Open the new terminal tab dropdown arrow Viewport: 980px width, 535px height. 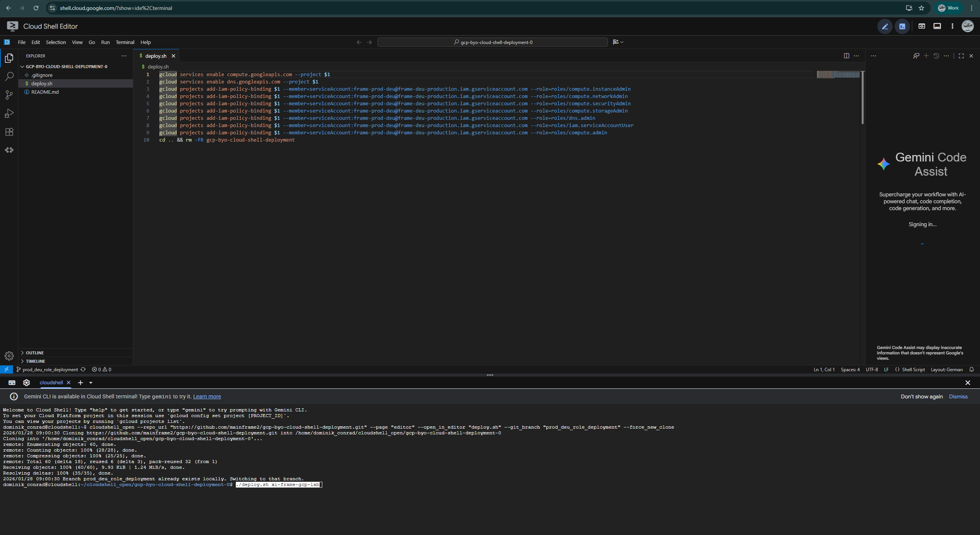click(x=91, y=383)
